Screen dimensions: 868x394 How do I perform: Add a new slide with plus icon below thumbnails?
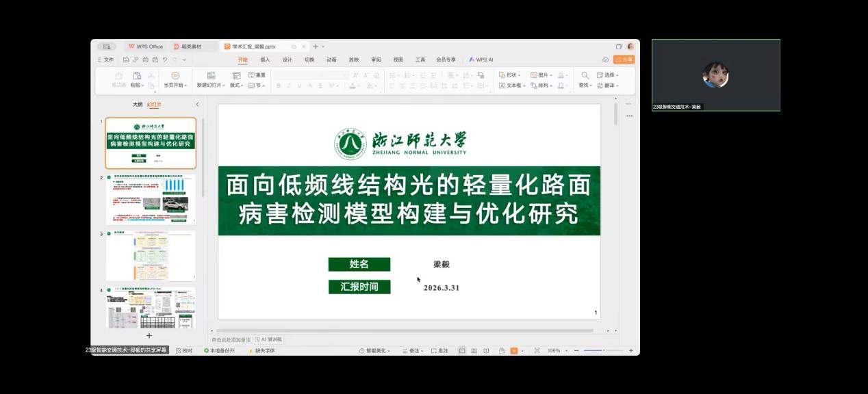pos(149,335)
